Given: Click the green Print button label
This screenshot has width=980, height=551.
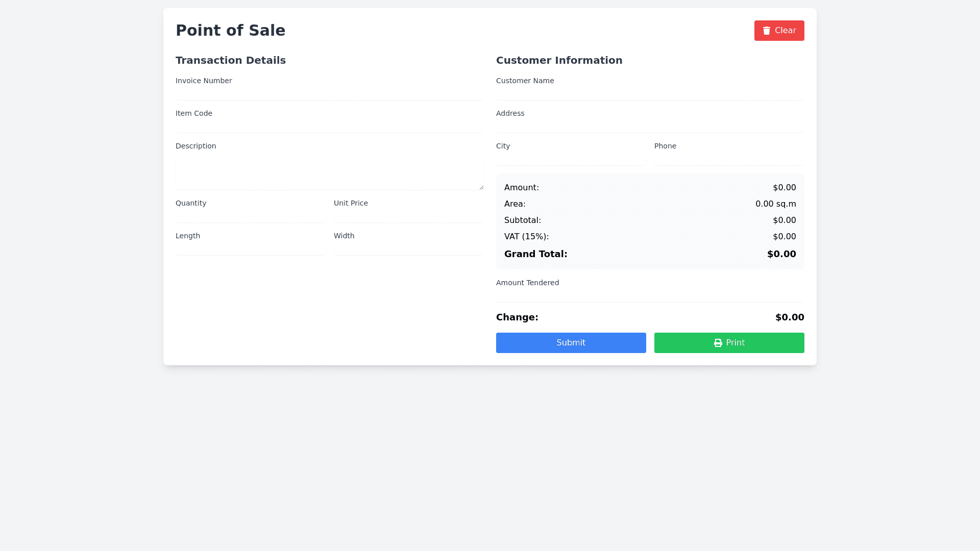Looking at the screenshot, I should [735, 343].
